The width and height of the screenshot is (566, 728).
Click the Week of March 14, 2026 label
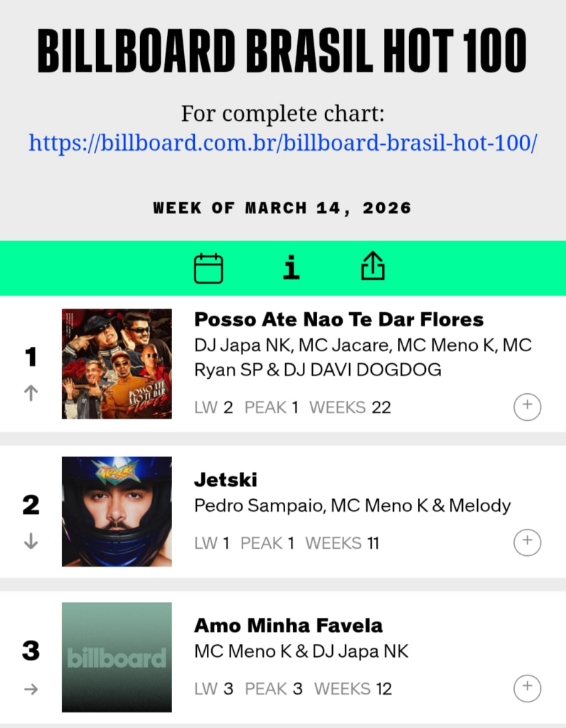tap(282, 208)
